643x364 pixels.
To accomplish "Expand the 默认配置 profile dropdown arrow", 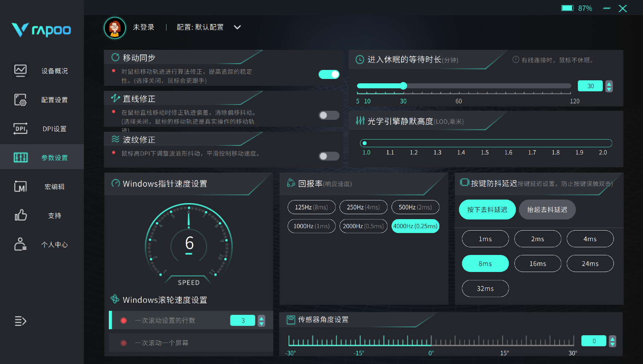I will tap(237, 27).
